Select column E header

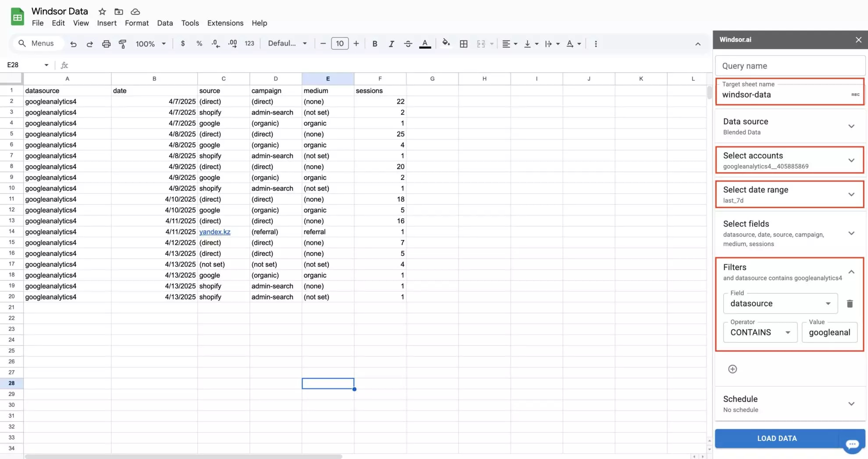(x=328, y=78)
